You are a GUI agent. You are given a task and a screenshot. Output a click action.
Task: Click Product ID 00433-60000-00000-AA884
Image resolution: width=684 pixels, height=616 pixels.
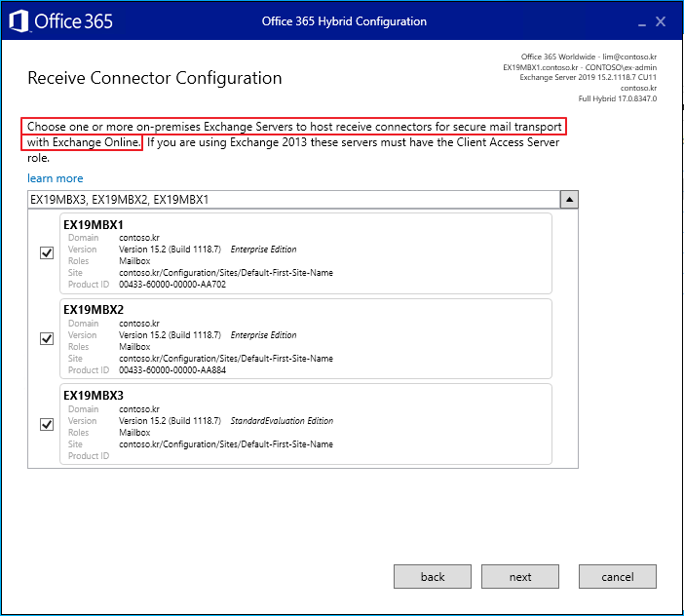(x=172, y=370)
